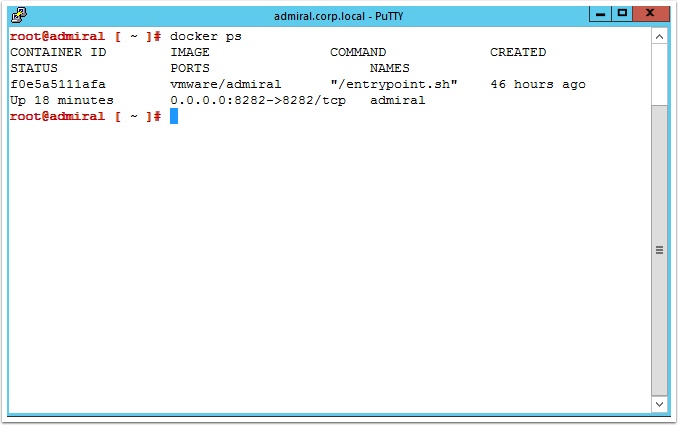The image size is (678, 425).
Task: Click the scrollbar down arrow
Action: click(x=659, y=404)
